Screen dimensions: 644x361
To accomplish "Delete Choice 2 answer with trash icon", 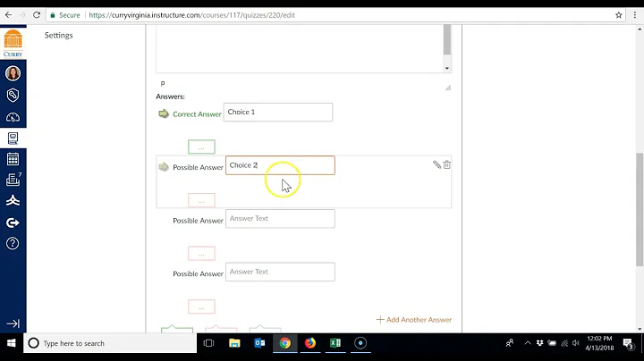I will click(447, 164).
